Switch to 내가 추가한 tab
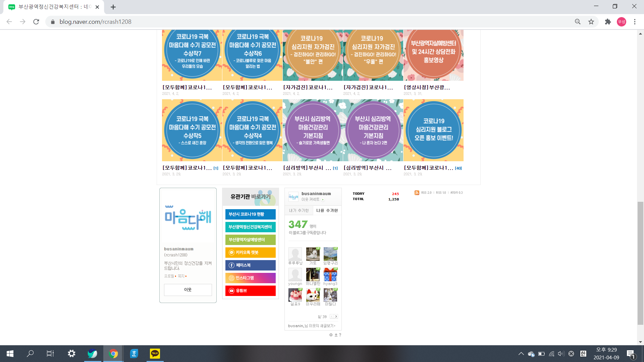The image size is (644, 362). coord(299,210)
